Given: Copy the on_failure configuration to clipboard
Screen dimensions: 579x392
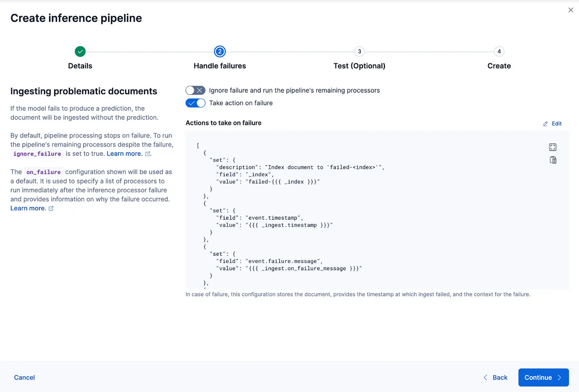Looking at the screenshot, I should coord(553,160).
